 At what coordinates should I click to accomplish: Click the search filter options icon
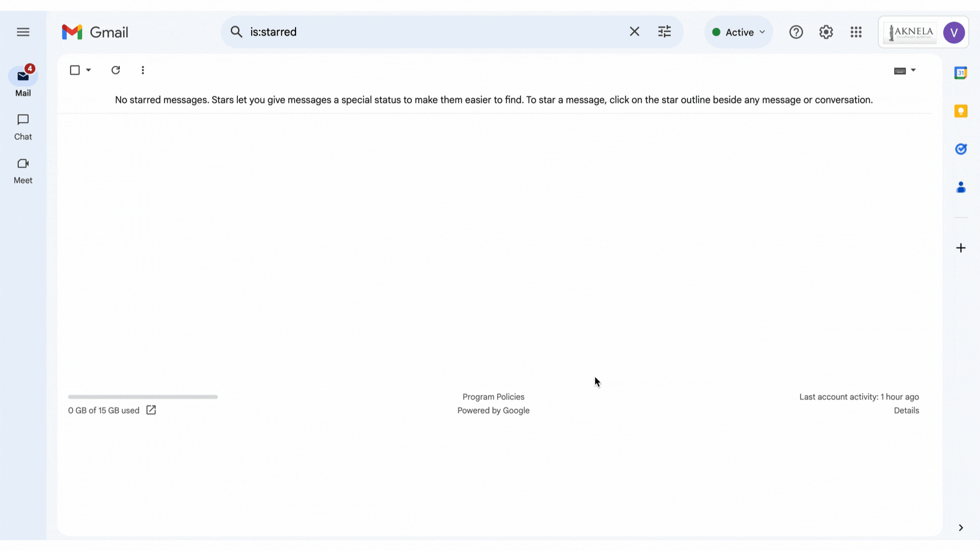pyautogui.click(x=665, y=32)
